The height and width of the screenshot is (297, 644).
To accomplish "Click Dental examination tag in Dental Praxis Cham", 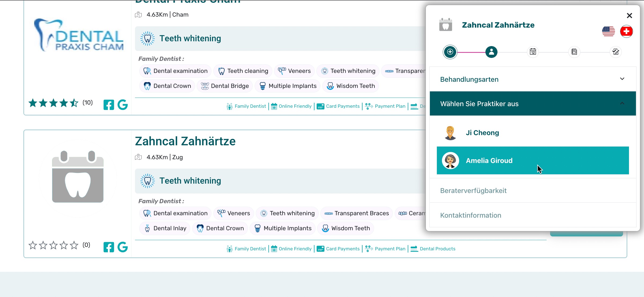I will click(175, 71).
